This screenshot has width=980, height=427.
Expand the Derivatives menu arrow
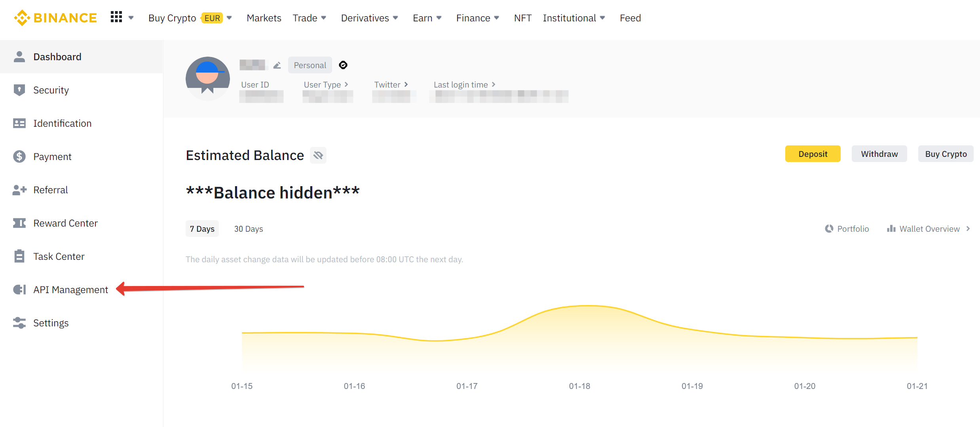pos(395,18)
